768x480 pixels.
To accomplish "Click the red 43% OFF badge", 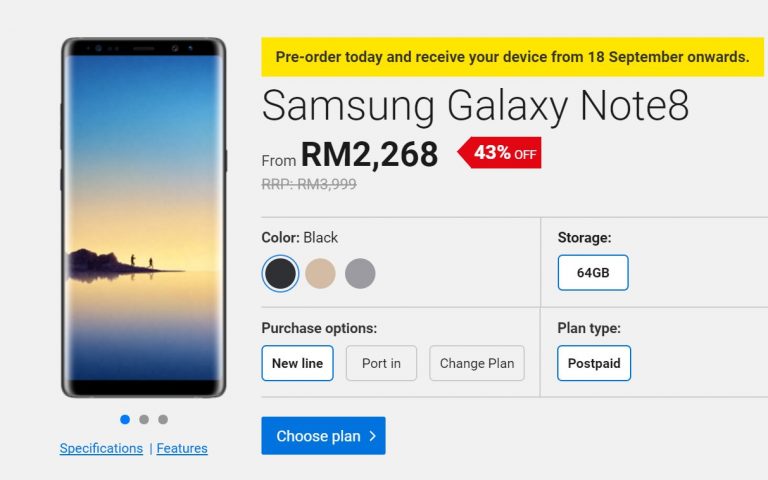I will (x=501, y=153).
